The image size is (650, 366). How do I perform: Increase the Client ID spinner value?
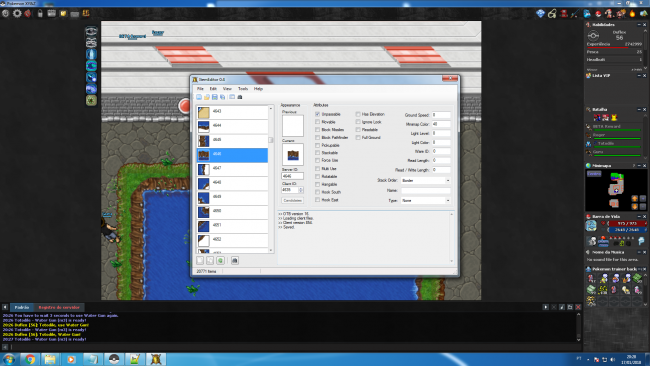(301, 188)
